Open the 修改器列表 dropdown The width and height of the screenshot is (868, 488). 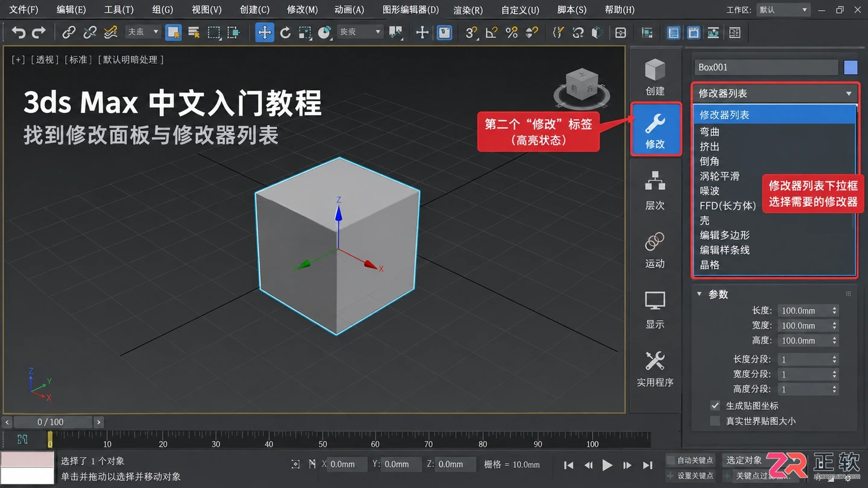pos(775,93)
